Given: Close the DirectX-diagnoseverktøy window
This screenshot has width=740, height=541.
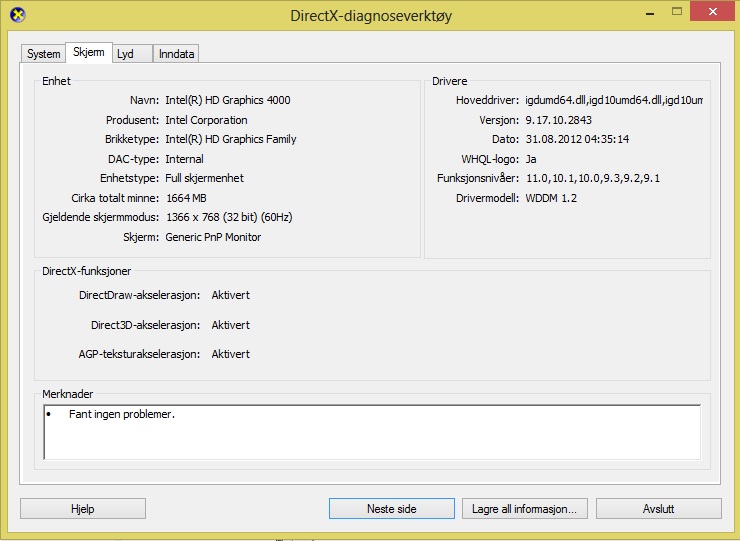Looking at the screenshot, I should tap(713, 12).
